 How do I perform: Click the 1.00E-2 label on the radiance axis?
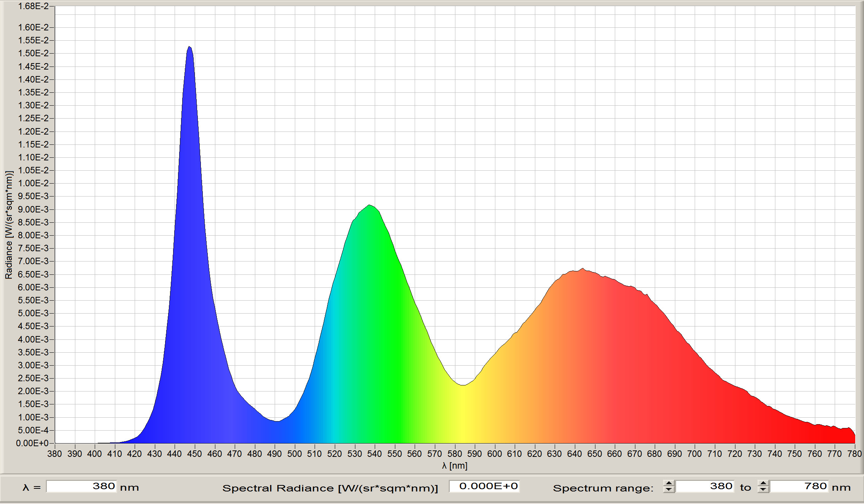tap(33, 183)
